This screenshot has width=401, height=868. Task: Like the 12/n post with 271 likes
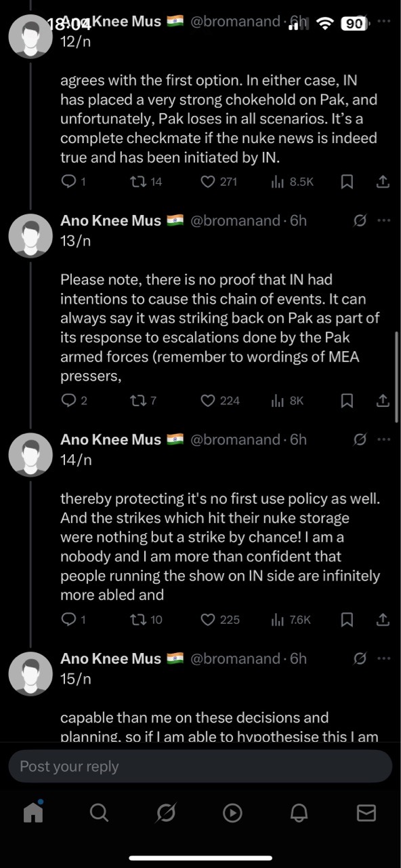pos(219,181)
